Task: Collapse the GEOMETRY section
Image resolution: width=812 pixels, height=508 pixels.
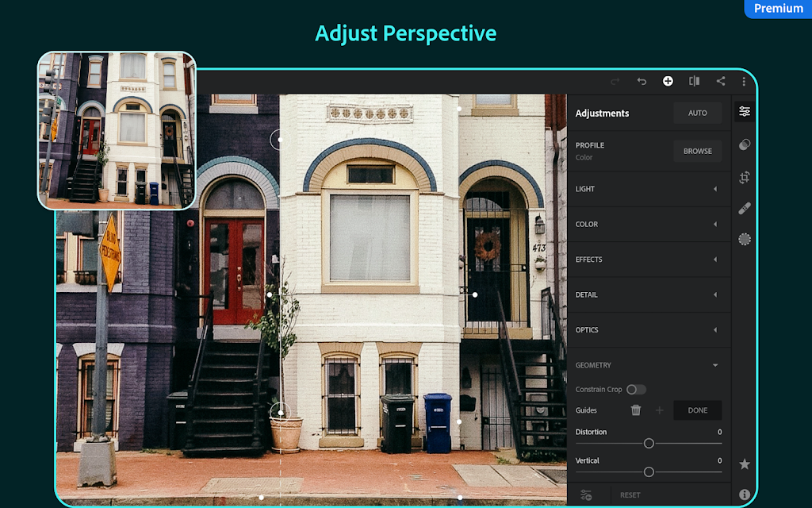Action: pos(649,365)
